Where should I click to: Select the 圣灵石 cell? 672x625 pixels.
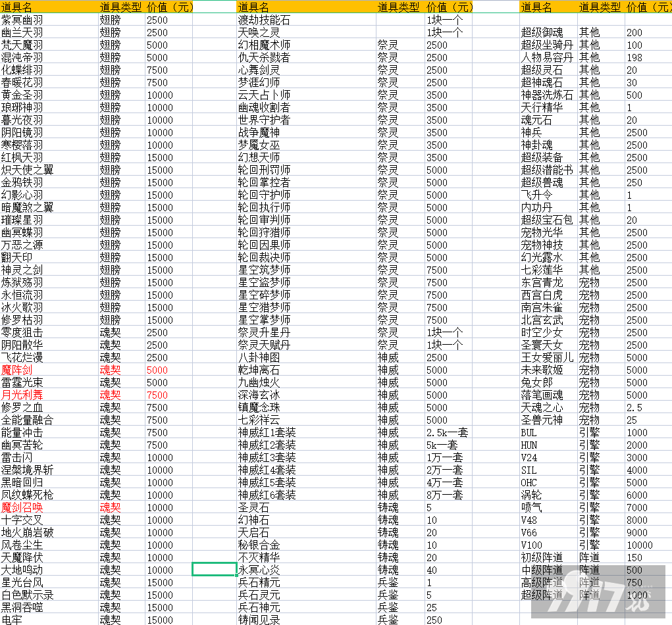(253, 508)
